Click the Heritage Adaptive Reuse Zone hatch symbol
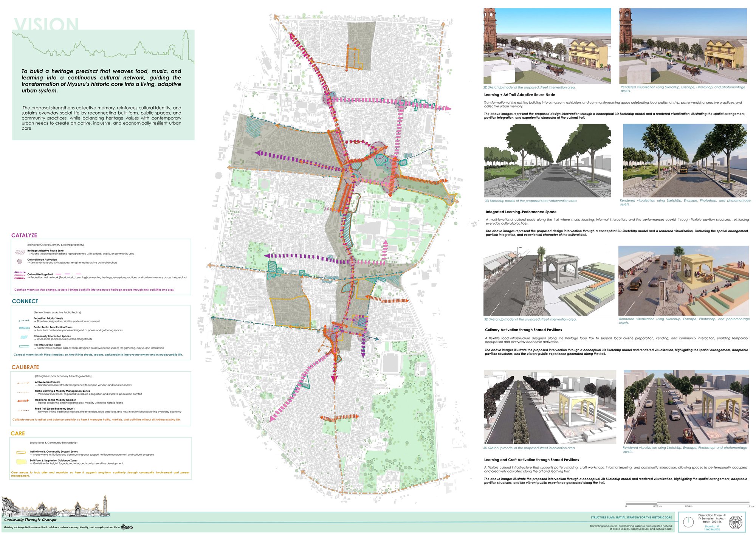The image size is (756, 535). pos(20,252)
